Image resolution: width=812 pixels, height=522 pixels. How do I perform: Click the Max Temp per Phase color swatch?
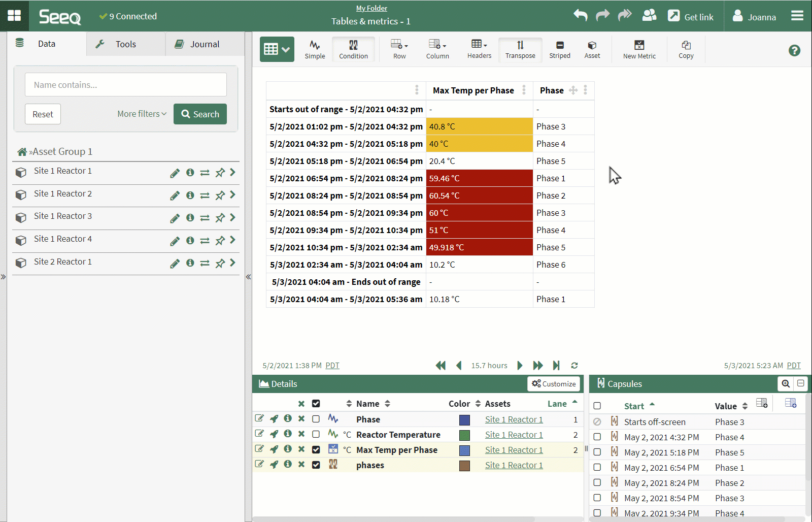click(x=464, y=450)
